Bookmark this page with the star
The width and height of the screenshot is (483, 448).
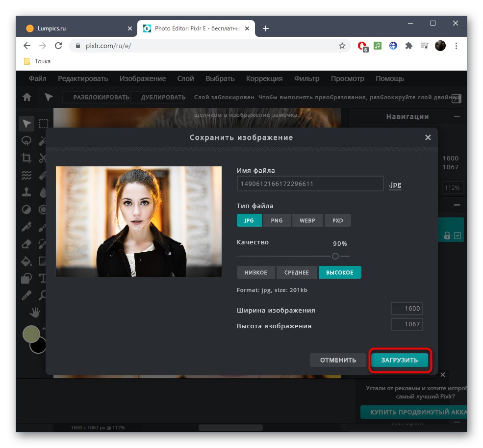click(342, 46)
